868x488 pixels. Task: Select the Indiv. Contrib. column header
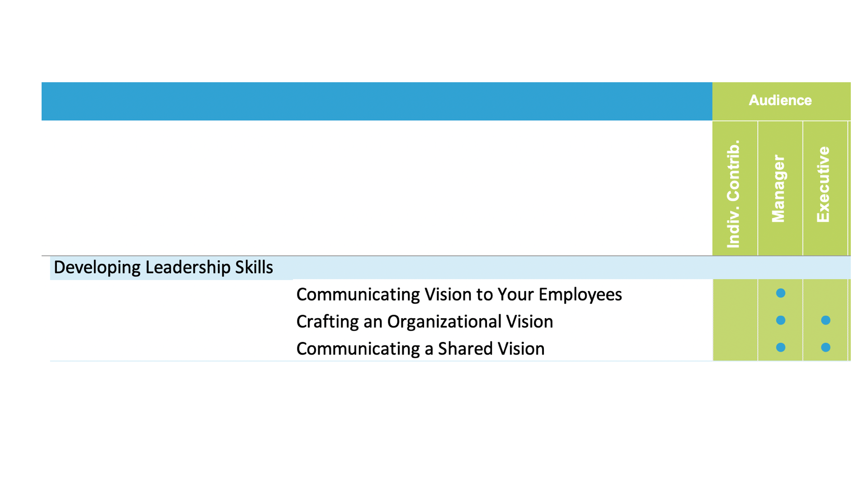[735, 188]
